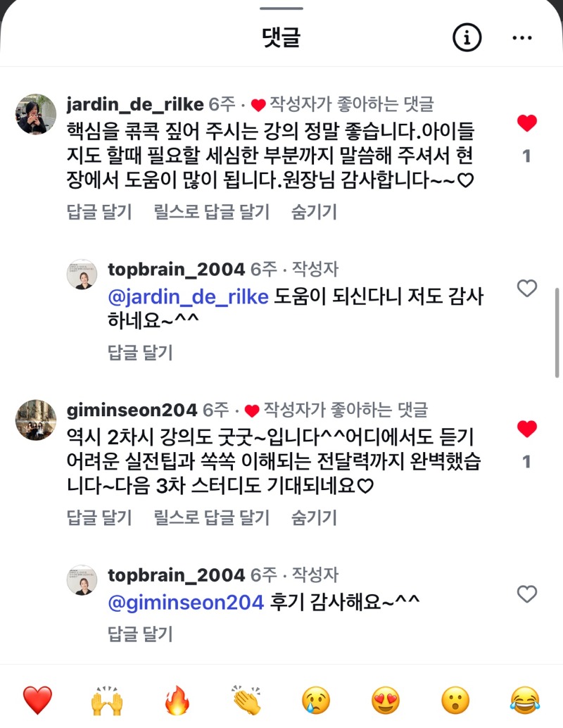
Task: Open the comments info icon
Action: 467,37
